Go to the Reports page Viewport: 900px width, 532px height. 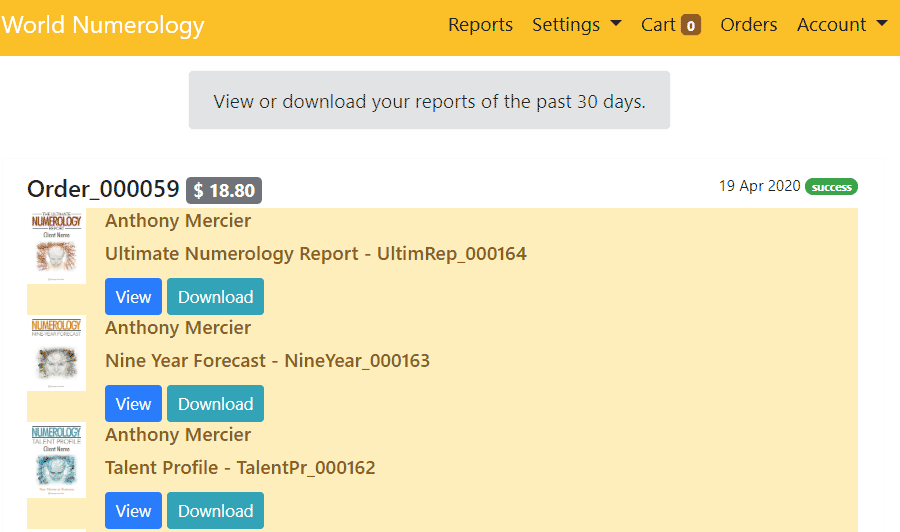(x=480, y=25)
